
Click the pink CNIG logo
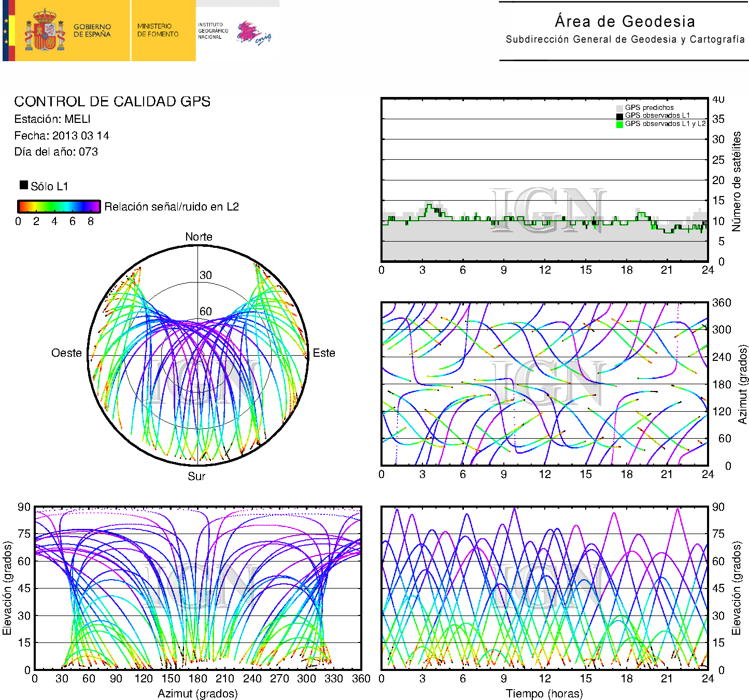pos(253,33)
